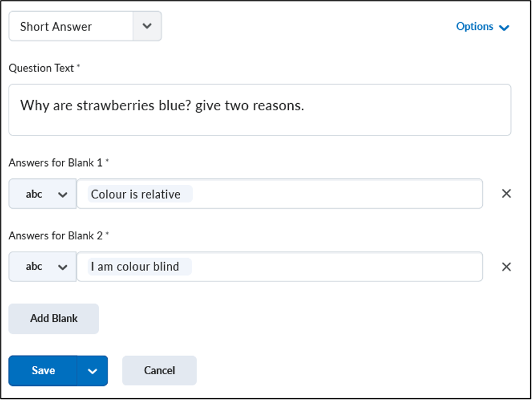Click the Add Blank button
This screenshot has height=400, width=532.
point(53,318)
